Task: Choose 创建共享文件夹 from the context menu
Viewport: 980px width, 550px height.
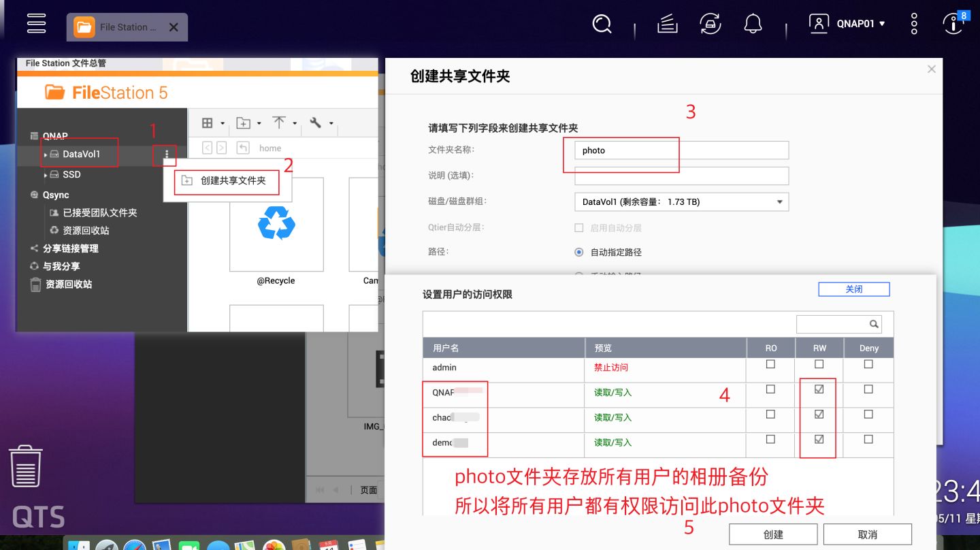Action: point(227,182)
